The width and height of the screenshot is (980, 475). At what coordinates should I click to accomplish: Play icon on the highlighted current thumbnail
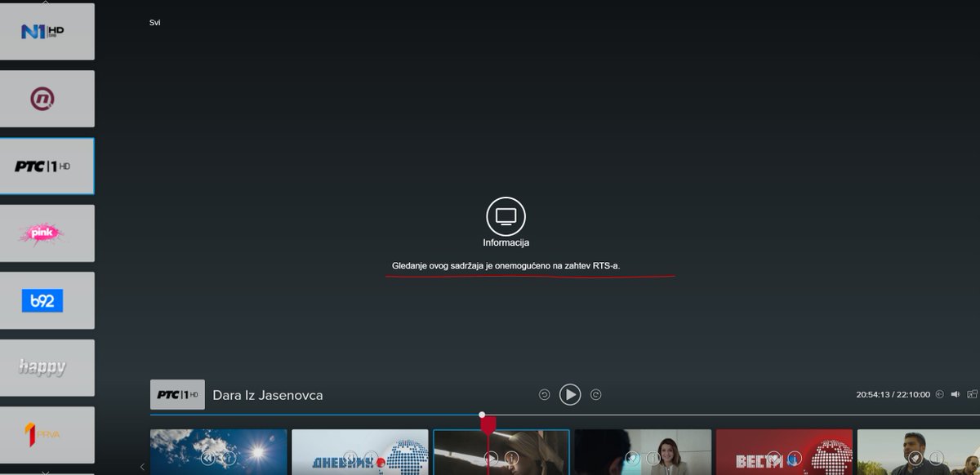pyautogui.click(x=491, y=458)
